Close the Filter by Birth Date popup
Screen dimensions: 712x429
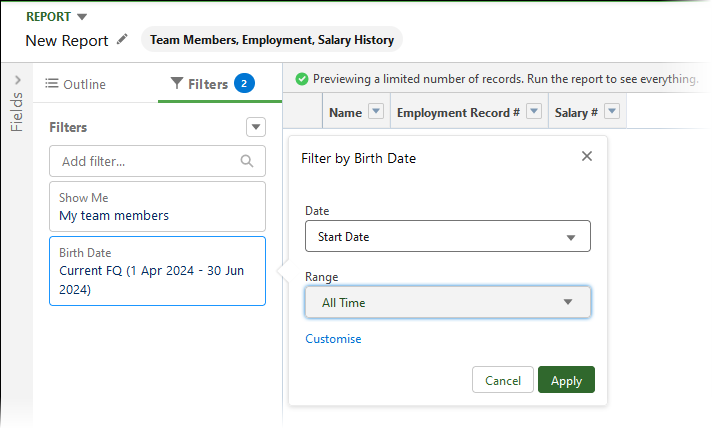[x=587, y=156]
